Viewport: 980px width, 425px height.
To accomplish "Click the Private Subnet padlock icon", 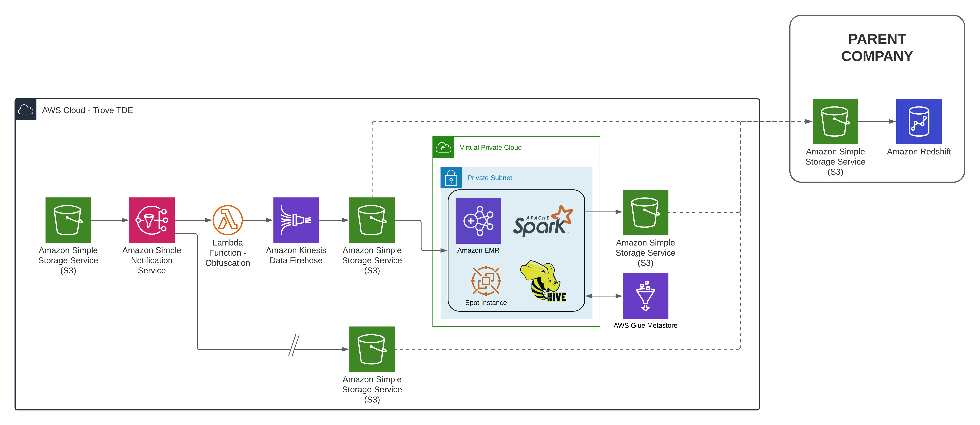I will click(451, 177).
